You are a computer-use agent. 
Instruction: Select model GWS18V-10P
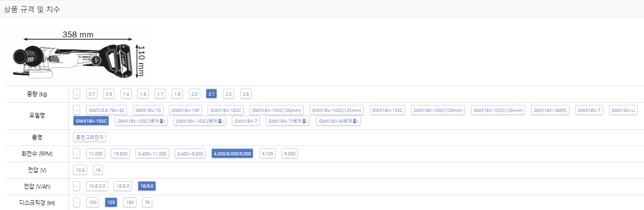pos(185,110)
